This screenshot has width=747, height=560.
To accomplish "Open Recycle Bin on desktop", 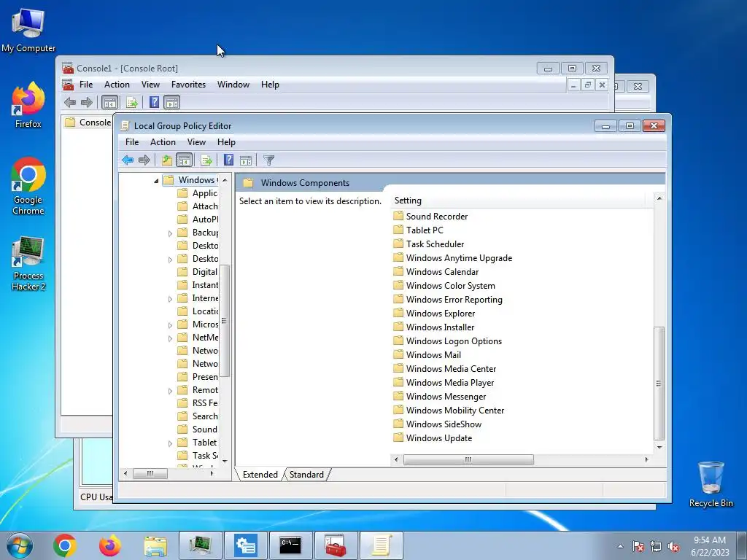I will coord(711,484).
